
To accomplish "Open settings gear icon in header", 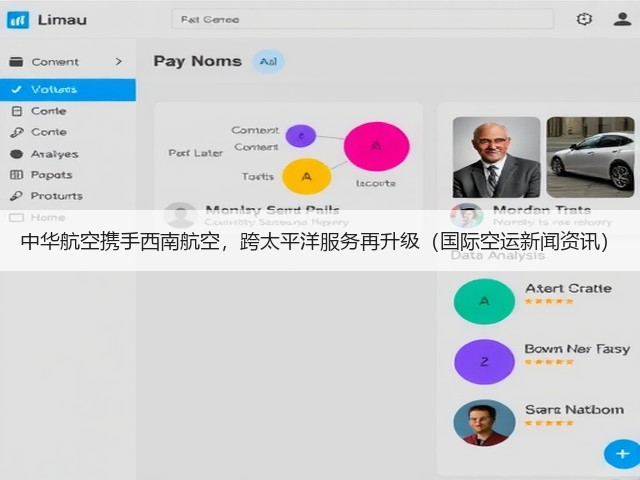I will (x=584, y=19).
